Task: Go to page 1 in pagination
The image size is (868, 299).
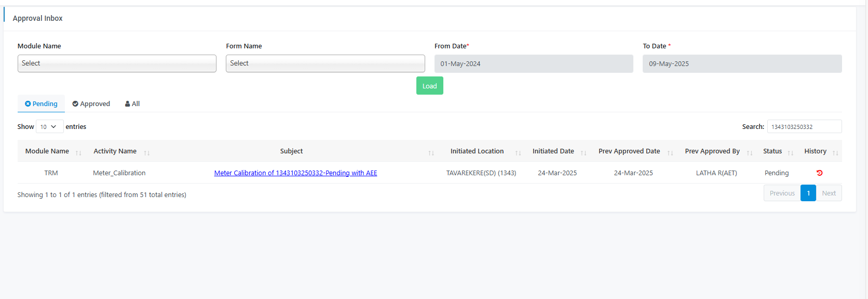Action: [x=808, y=193]
